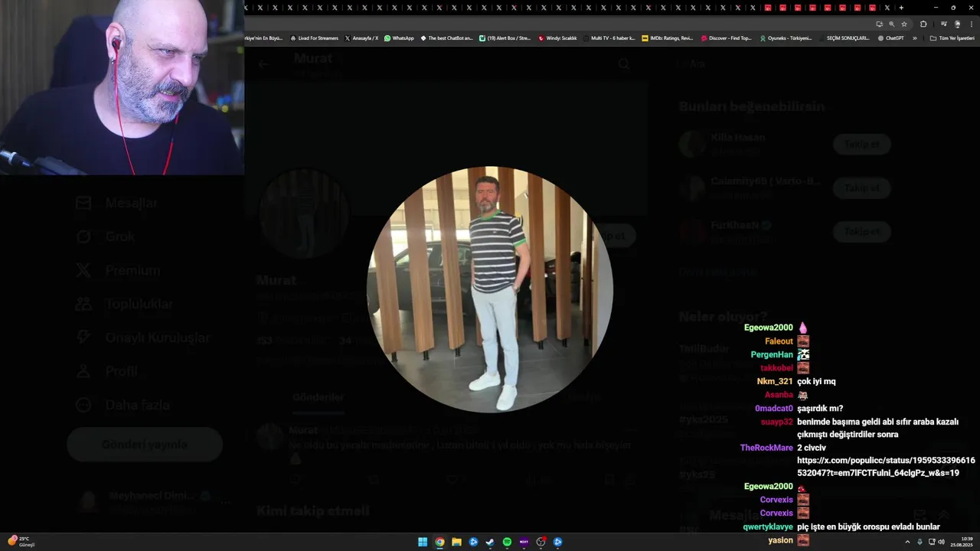Open Topluluklar in the X sidebar
Viewport: 980px width, 551px height.
(x=124, y=304)
